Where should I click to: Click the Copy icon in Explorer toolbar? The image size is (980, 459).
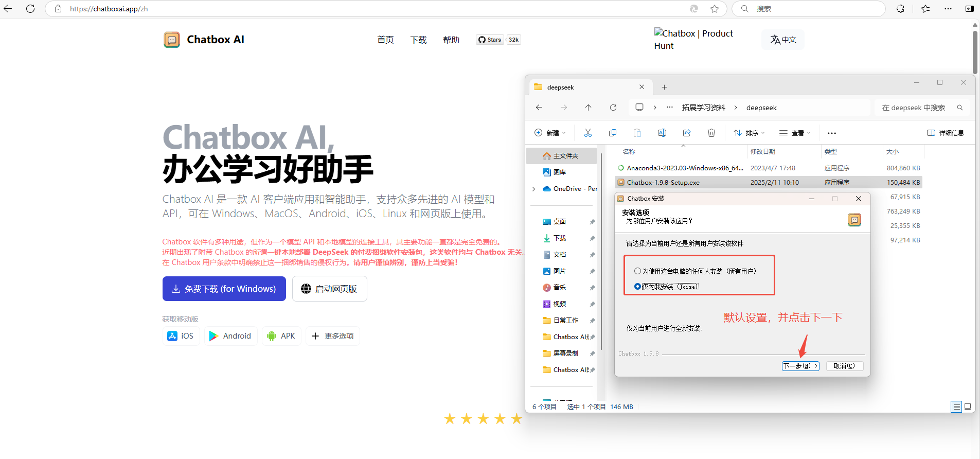tap(613, 133)
